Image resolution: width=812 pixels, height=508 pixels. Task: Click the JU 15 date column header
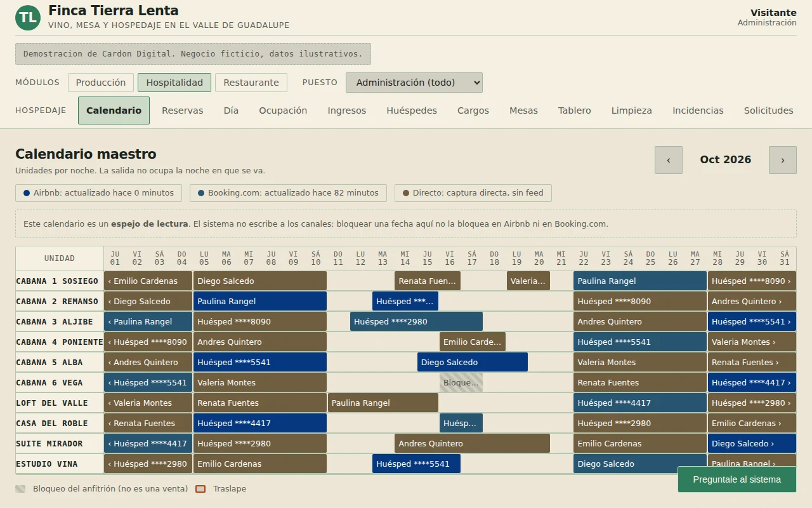(x=428, y=258)
